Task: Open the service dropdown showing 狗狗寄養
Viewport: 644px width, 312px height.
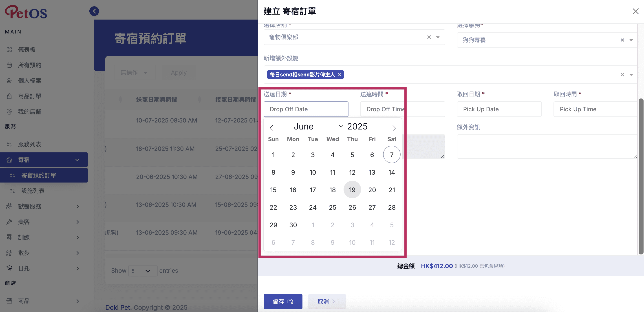Action: click(631, 40)
